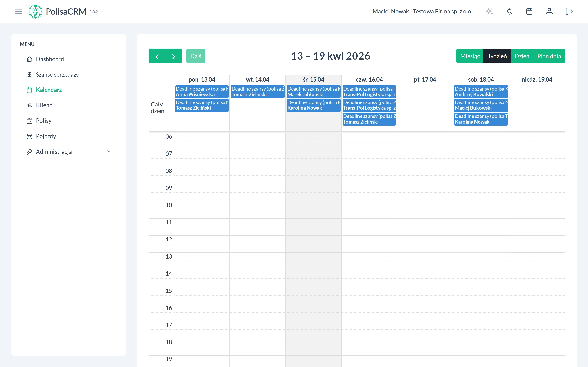Go to previous week arrow

coord(157,56)
